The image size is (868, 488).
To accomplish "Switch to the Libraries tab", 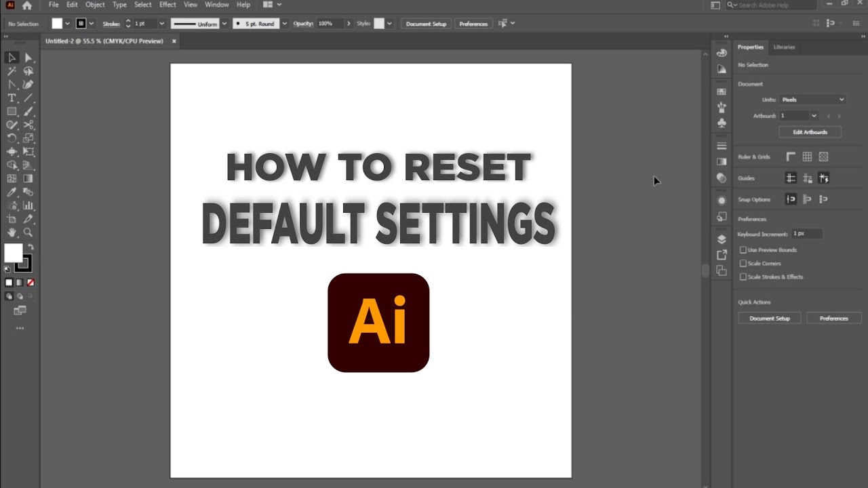I will tap(784, 47).
